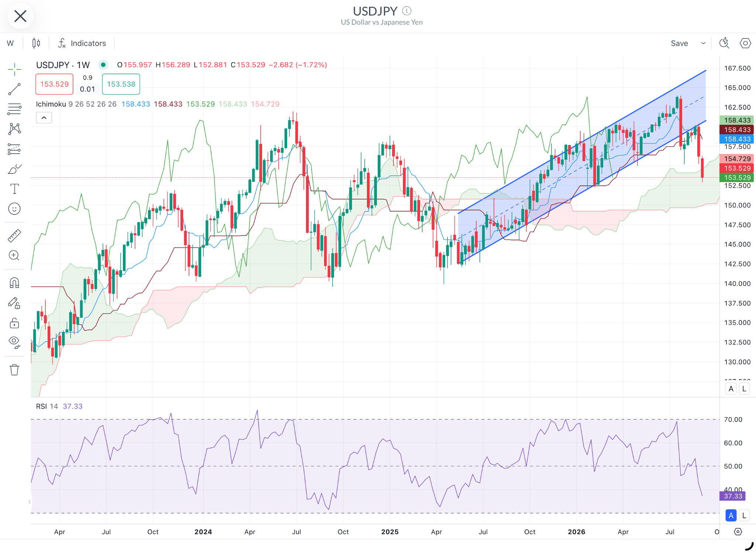The width and height of the screenshot is (756, 553).
Task: Click the 153.529 current price label on axis
Action: pyautogui.click(x=737, y=168)
